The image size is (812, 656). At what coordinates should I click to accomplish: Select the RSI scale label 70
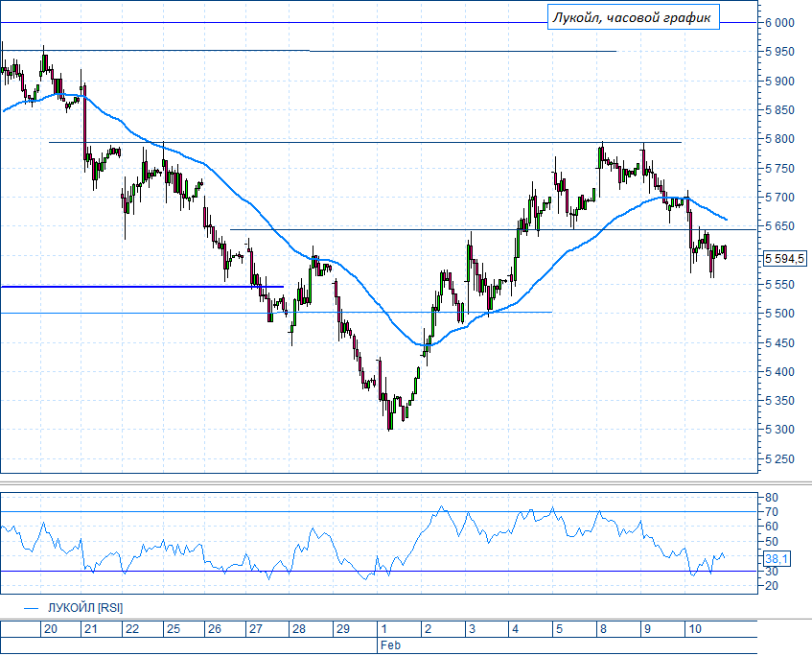tap(772, 512)
